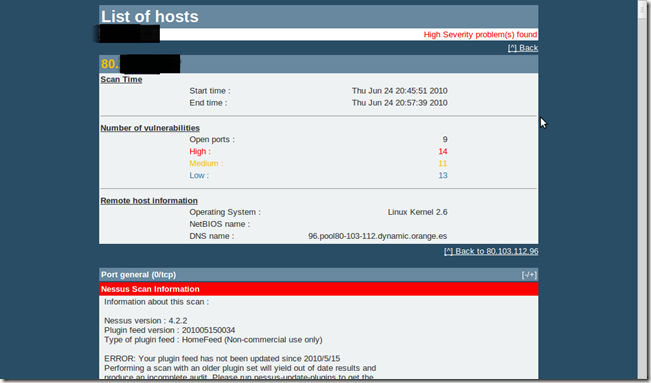
Task: Select the Linux Kernel 2.6 value
Action: coord(417,212)
